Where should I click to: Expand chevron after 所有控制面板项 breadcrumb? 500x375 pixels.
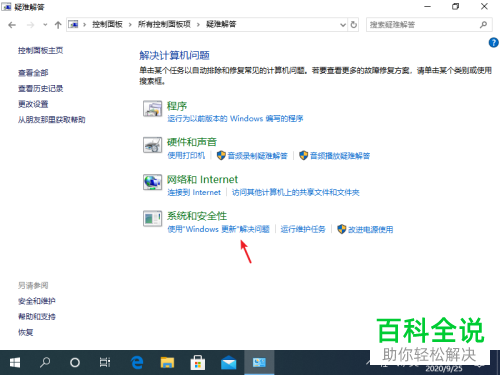198,25
